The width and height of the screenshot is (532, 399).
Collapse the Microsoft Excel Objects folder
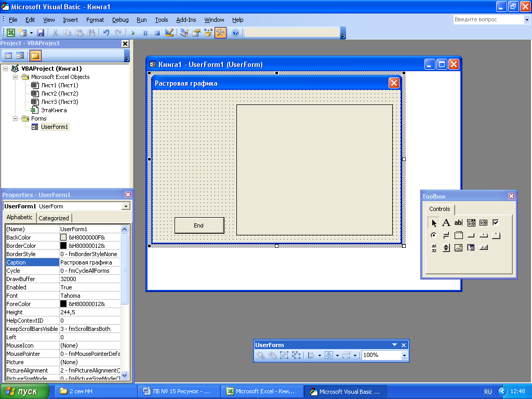point(15,77)
